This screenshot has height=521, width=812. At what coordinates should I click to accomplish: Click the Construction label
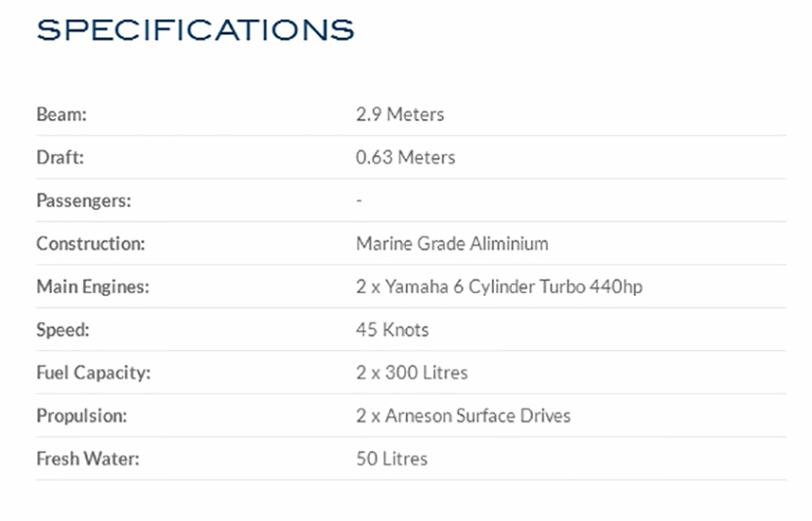(90, 243)
